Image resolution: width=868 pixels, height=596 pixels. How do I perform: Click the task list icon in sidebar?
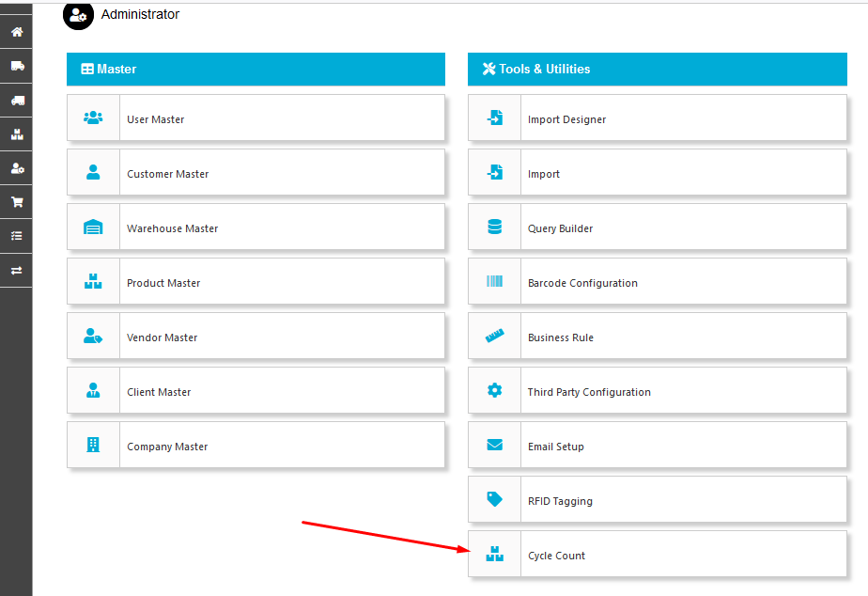pos(16,236)
